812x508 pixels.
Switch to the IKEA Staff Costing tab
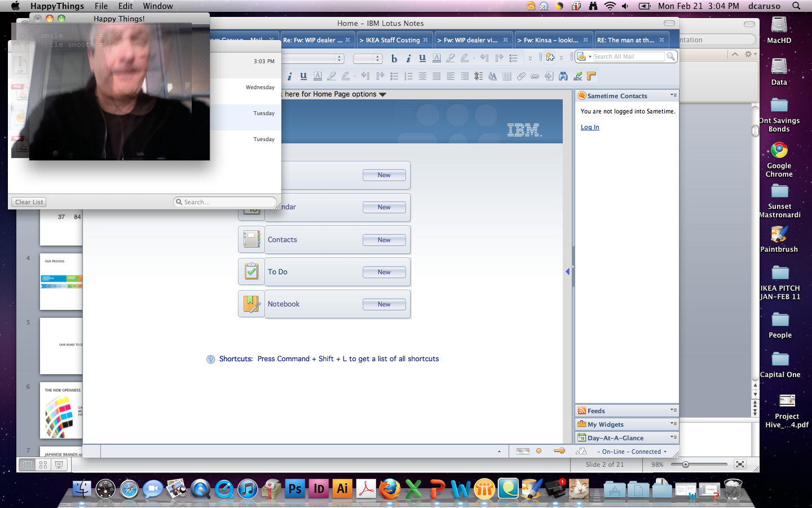click(393, 40)
